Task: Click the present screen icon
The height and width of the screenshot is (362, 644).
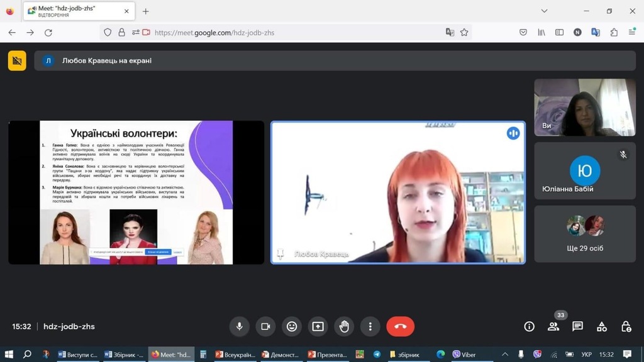Action: tap(318, 326)
